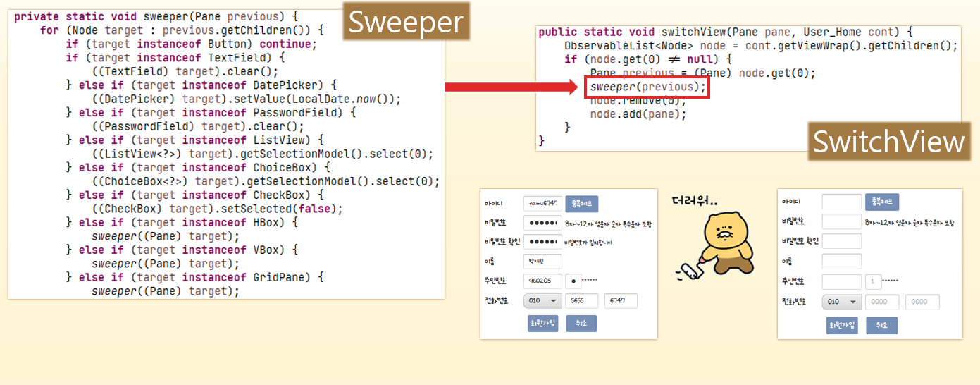Click the brown Sweeper label
980x385 pixels.
point(407,23)
